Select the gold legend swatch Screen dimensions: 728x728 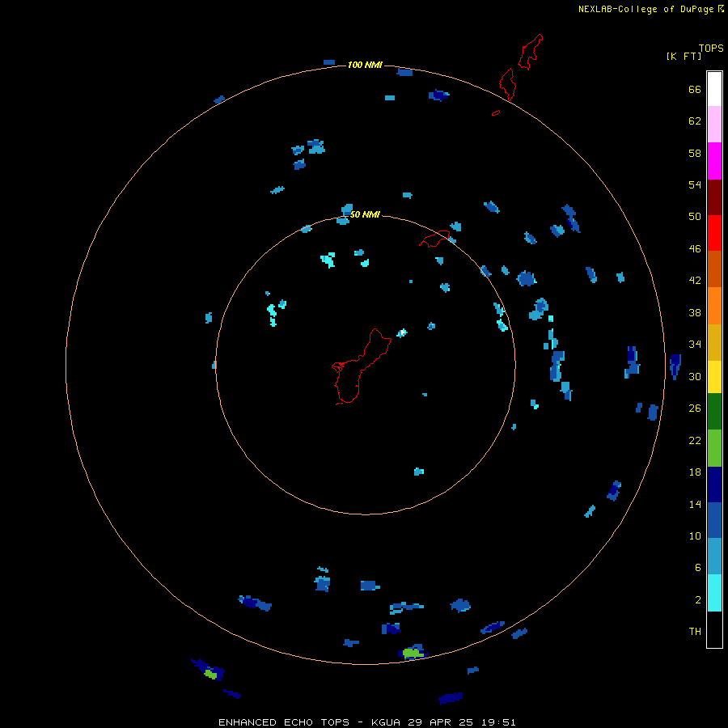[714, 341]
